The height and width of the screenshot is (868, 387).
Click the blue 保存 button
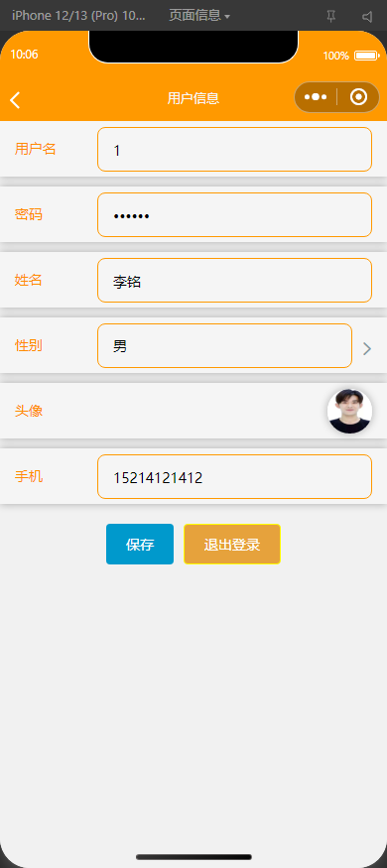(140, 545)
